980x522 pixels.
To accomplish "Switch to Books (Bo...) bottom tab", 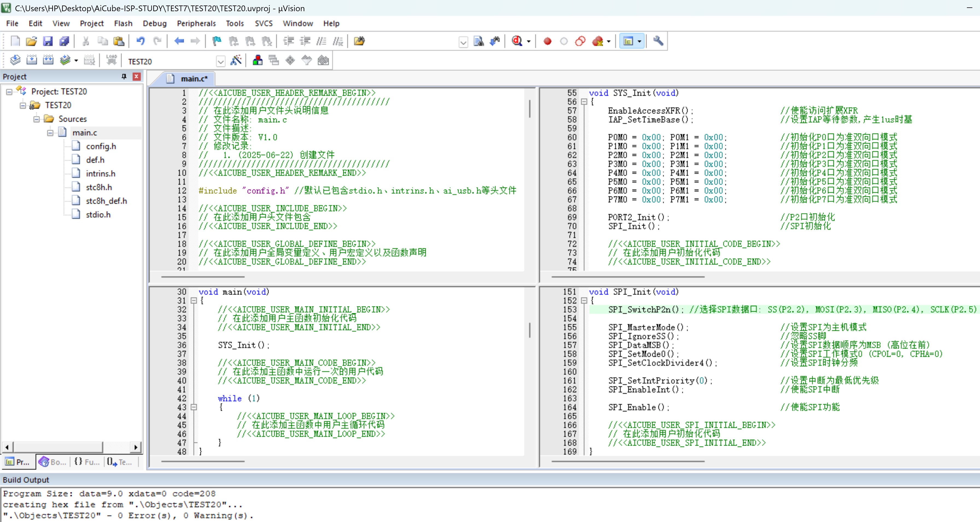I will [52, 462].
